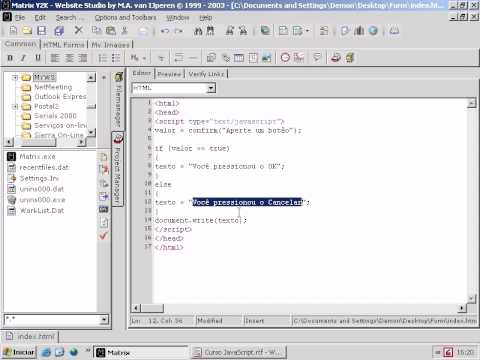Switch to the My Images tab
480x360 pixels.
[x=110, y=45]
